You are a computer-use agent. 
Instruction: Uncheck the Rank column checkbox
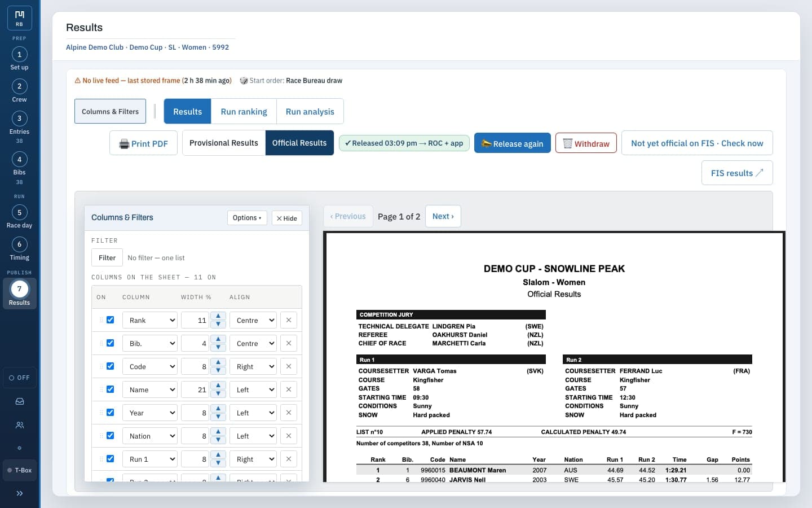point(111,319)
